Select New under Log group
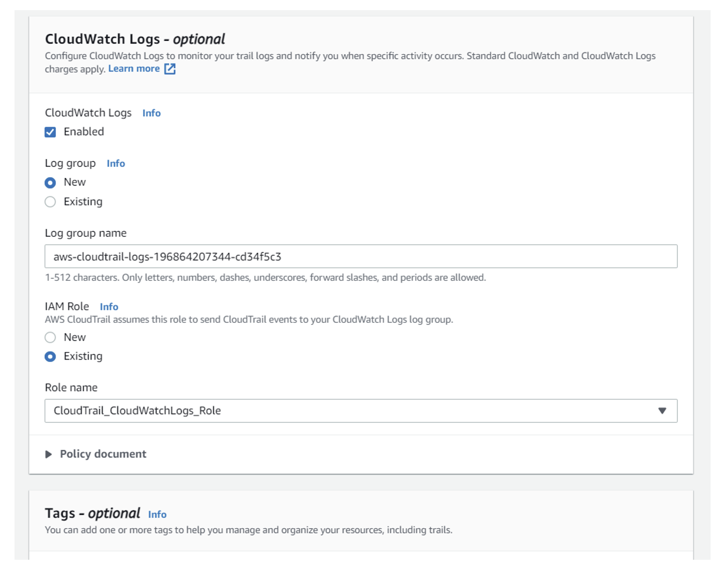The image size is (728, 567). click(x=50, y=183)
